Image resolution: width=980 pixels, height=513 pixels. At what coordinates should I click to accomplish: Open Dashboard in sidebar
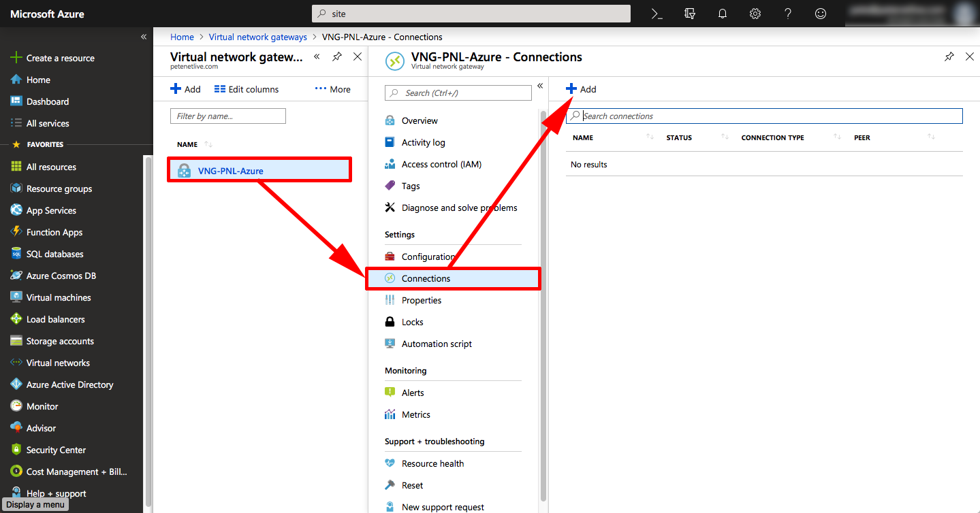point(39,101)
